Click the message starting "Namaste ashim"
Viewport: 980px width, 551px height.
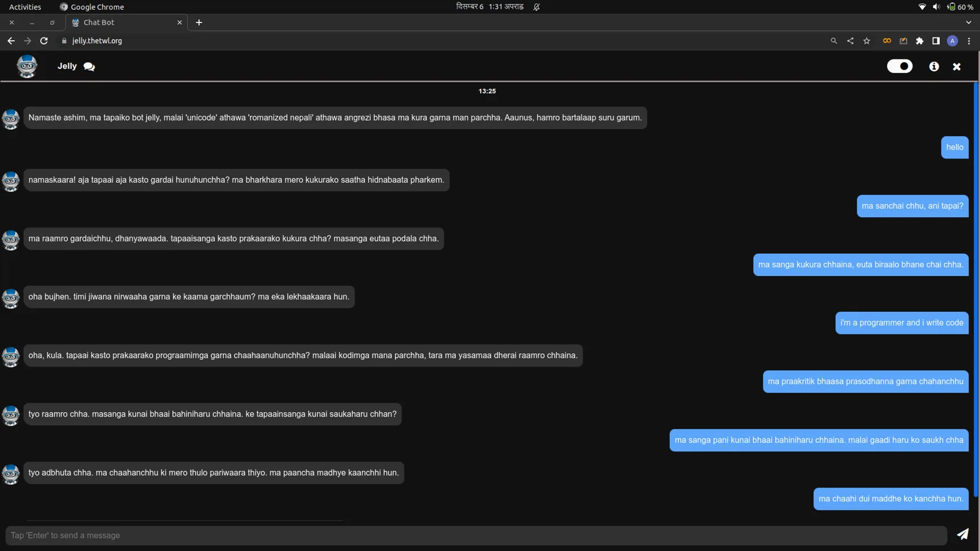tap(335, 118)
